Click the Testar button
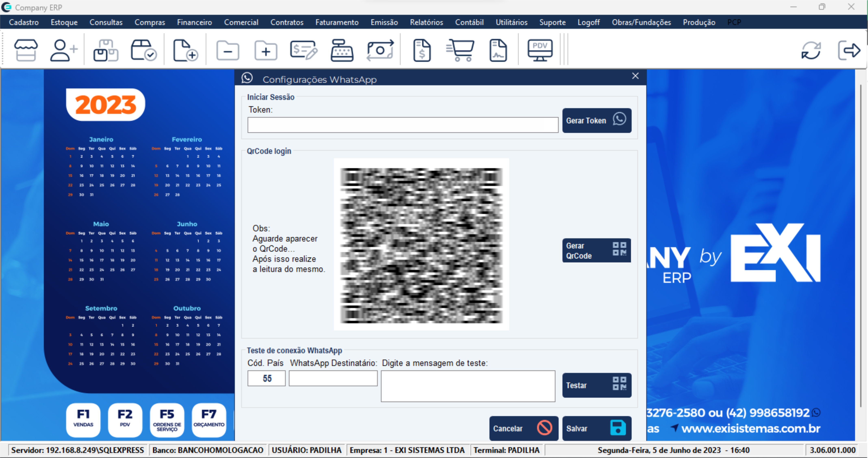868x458 pixels. 596,385
